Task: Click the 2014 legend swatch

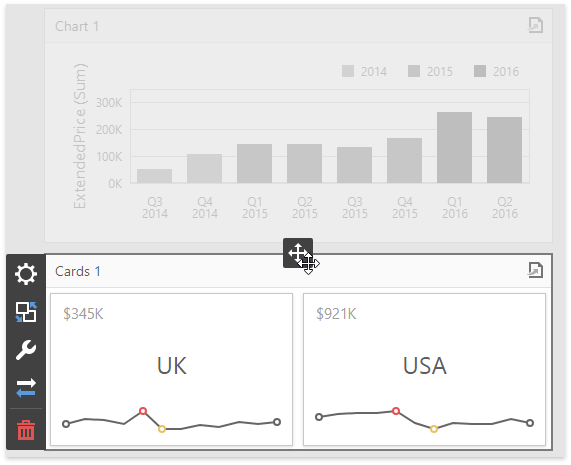Action: tap(348, 71)
